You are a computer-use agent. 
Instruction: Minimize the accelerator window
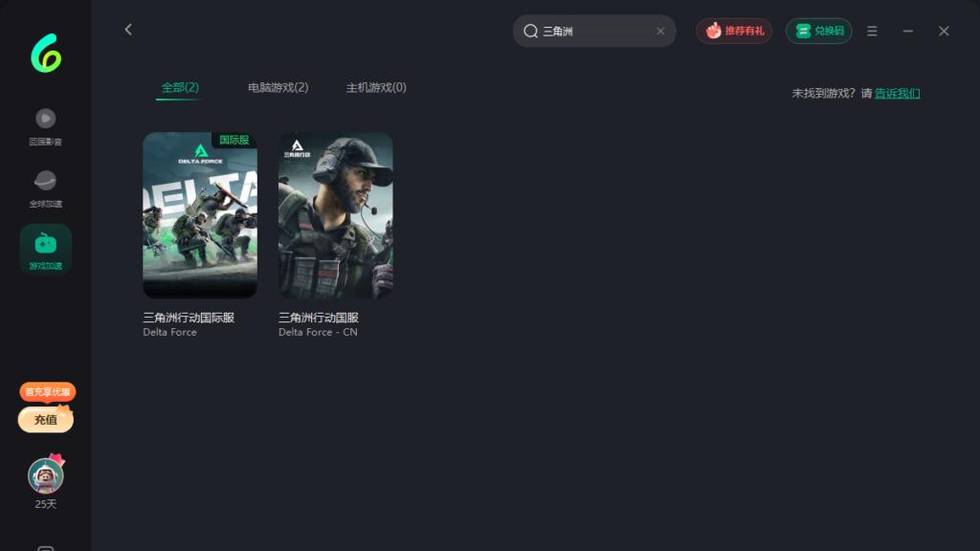click(x=908, y=32)
